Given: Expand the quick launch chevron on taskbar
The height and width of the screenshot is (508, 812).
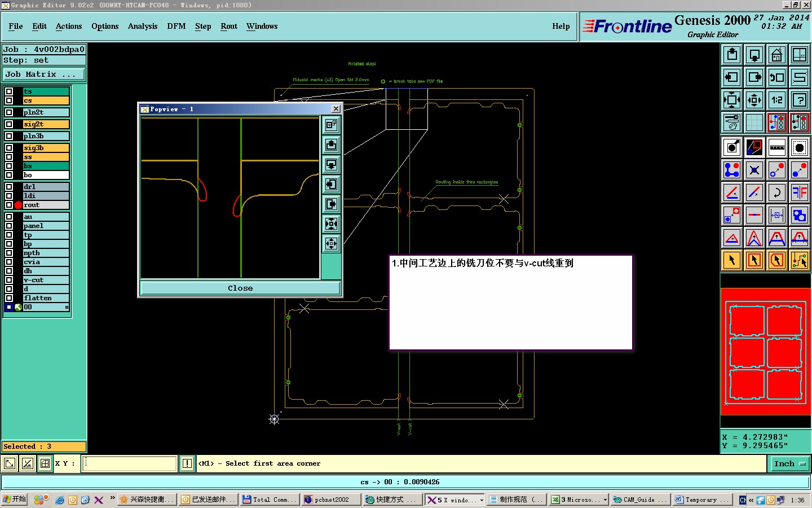Looking at the screenshot, I should 112,498.
